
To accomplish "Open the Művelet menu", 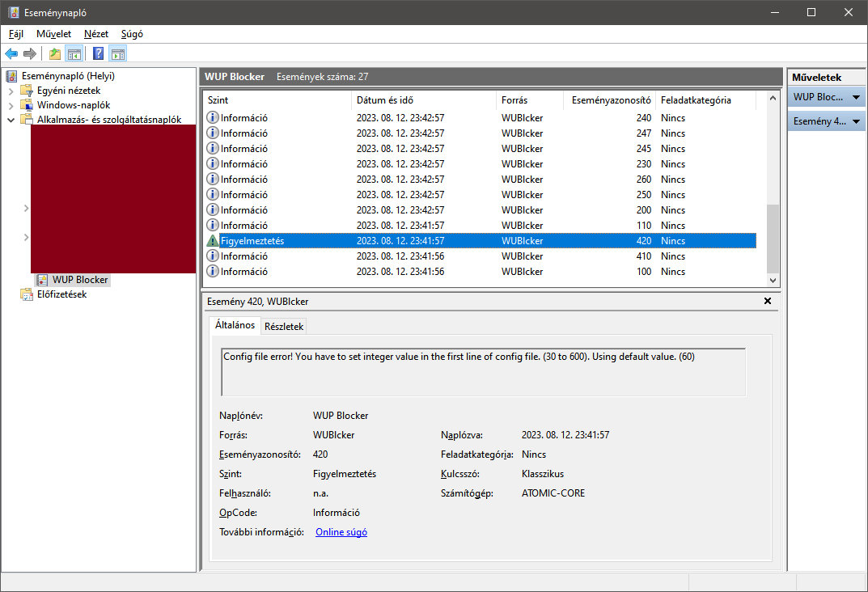I will (x=53, y=34).
